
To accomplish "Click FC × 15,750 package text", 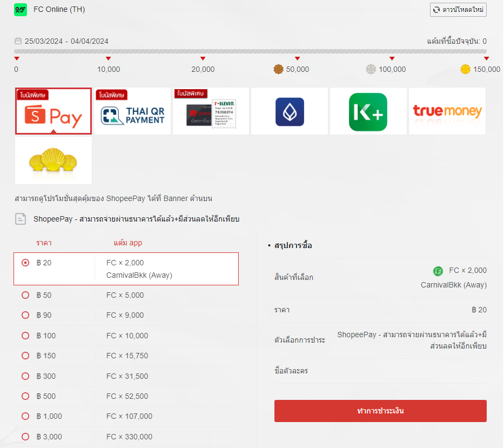I will tap(127, 356).
